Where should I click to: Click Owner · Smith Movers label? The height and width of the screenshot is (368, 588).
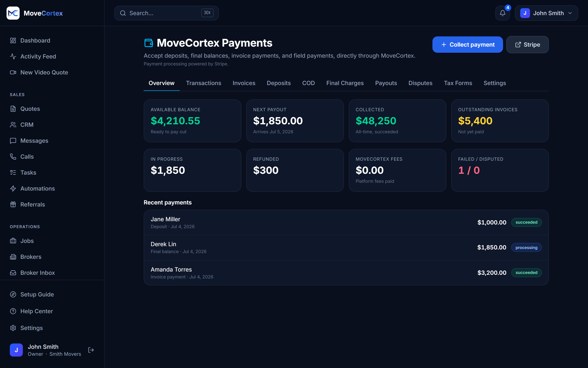pos(55,354)
